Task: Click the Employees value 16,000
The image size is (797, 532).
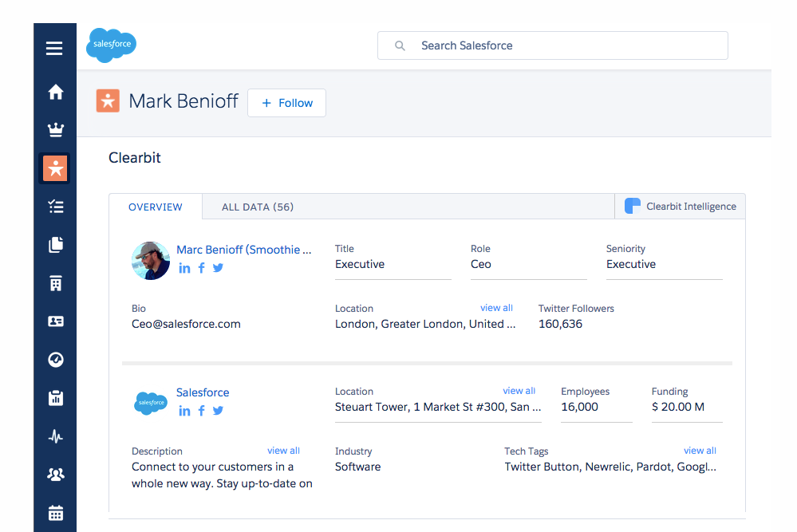Action: pyautogui.click(x=579, y=407)
